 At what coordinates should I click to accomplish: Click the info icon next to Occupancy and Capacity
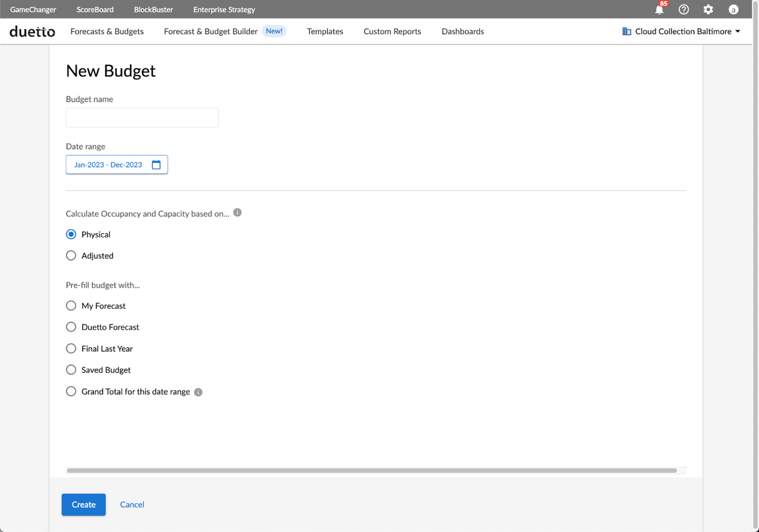coord(238,213)
